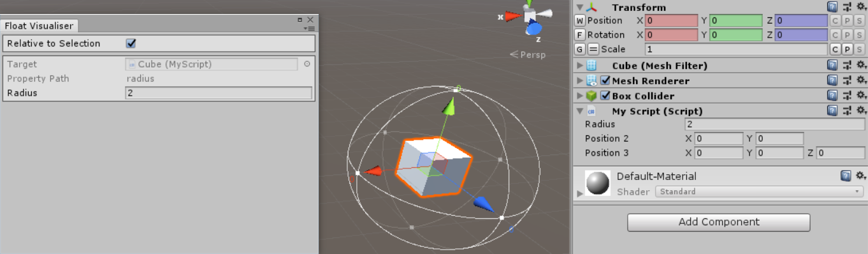Image resolution: width=868 pixels, height=254 pixels.
Task: Open the Transform component help icon
Action: point(832,7)
